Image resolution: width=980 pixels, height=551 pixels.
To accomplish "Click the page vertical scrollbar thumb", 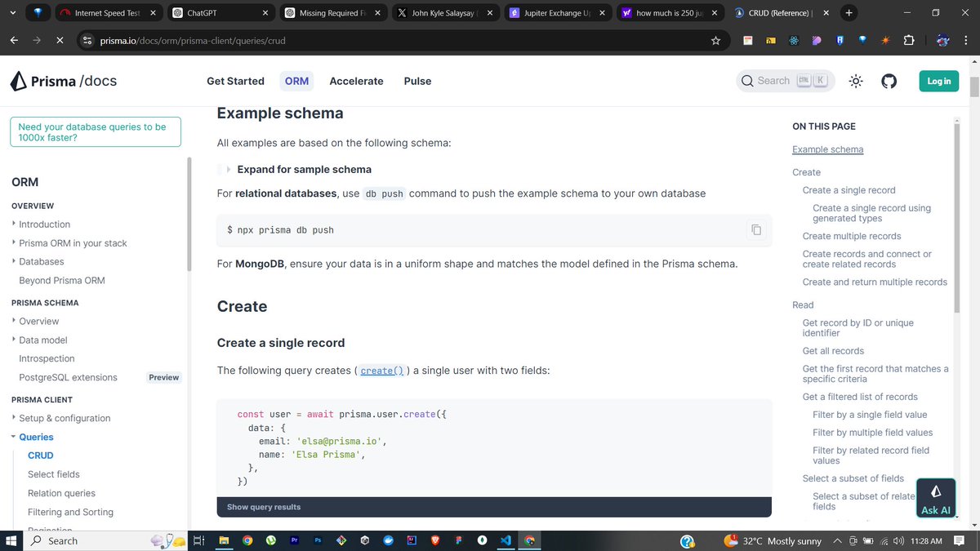I will coord(973,87).
